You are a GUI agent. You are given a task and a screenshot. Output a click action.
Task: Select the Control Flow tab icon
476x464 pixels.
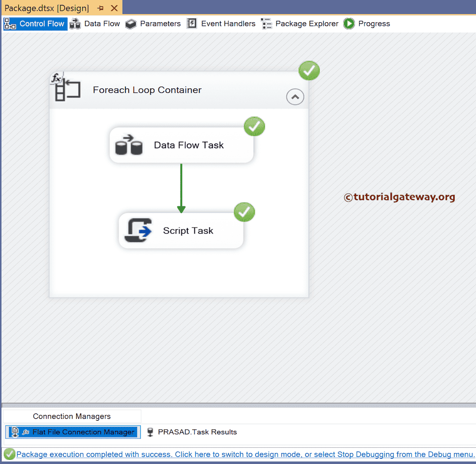pyautogui.click(x=10, y=23)
